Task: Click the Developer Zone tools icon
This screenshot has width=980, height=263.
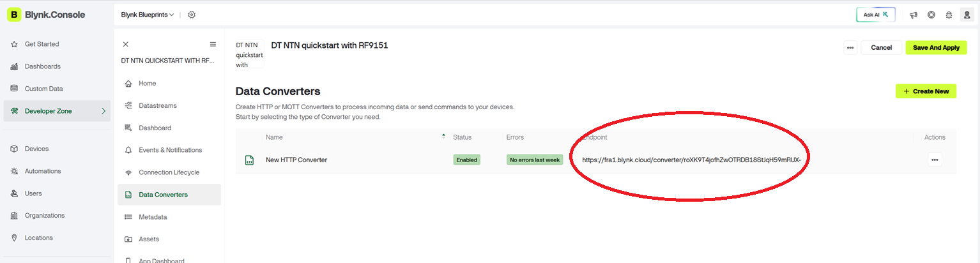Action: pos(14,111)
